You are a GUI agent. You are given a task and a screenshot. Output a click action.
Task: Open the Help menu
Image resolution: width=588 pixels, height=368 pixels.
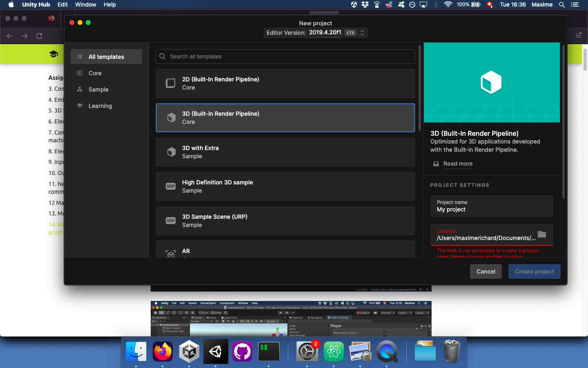click(109, 4)
